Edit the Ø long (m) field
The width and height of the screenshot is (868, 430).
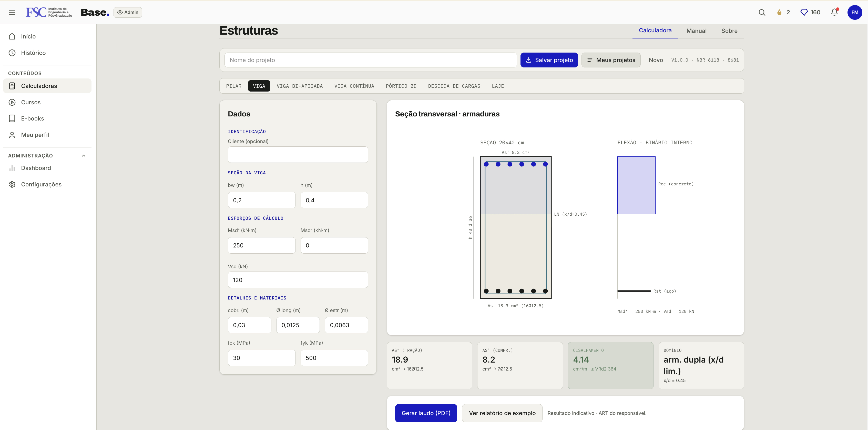298,325
